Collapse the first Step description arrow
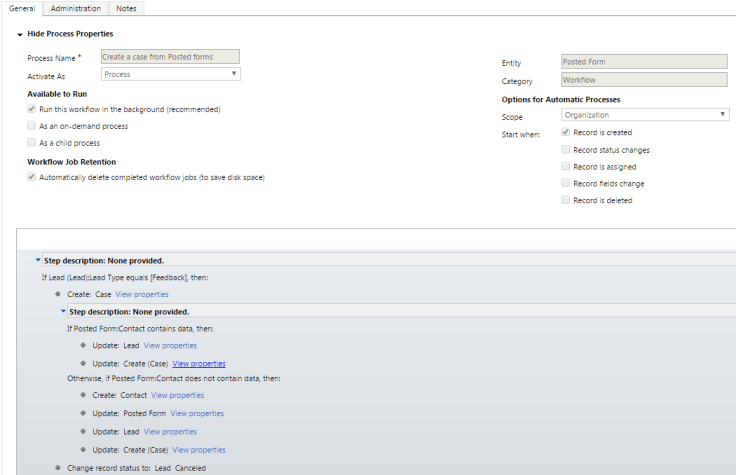Viewport: 736px width, 475px height. pos(38,260)
